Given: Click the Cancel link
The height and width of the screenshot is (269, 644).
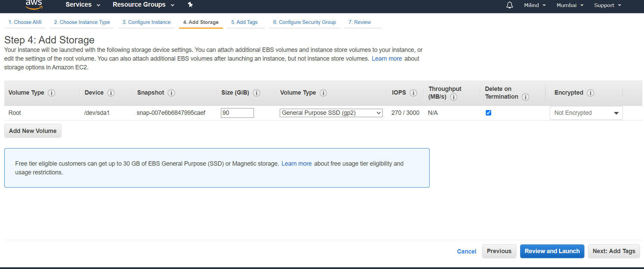Looking at the screenshot, I should pos(467,251).
